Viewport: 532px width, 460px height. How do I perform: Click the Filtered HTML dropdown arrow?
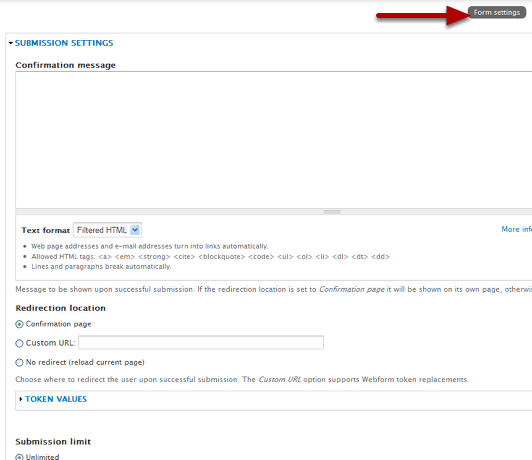click(x=135, y=230)
